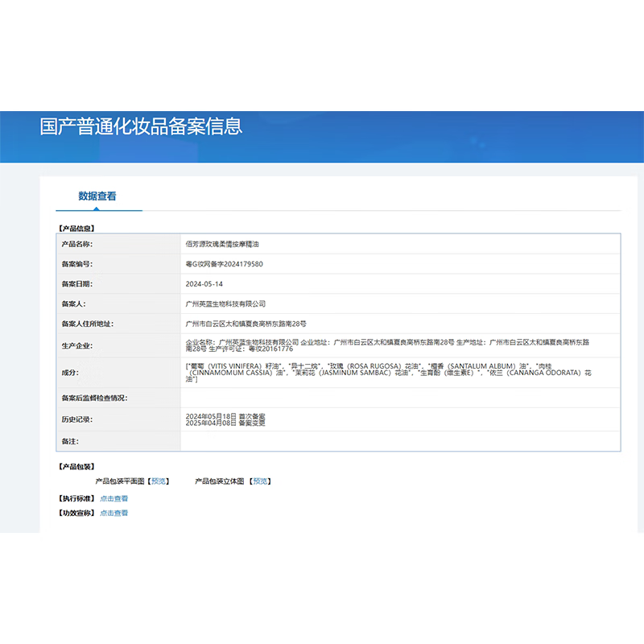Click the 【产品包装】 section header
The image size is (644, 644).
point(77,464)
